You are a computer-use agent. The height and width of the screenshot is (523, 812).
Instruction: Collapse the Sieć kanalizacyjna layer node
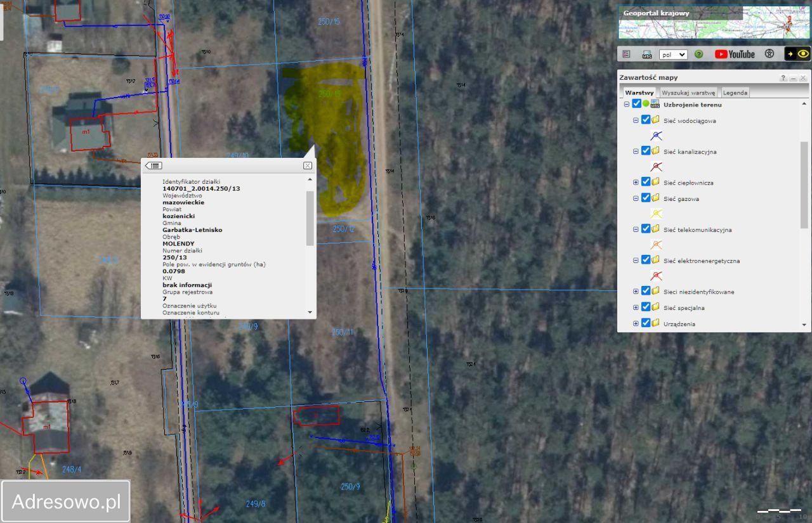(x=636, y=152)
